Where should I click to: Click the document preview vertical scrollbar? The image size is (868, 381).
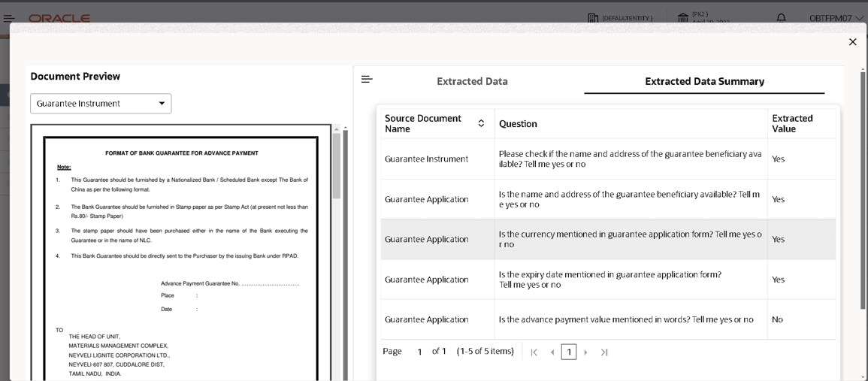[337, 166]
